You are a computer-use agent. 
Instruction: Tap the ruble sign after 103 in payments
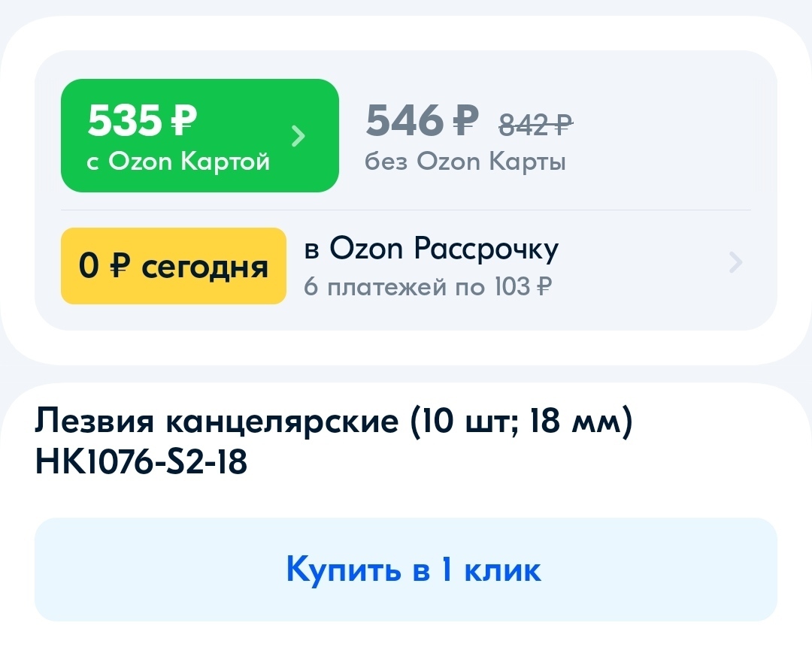(x=544, y=286)
